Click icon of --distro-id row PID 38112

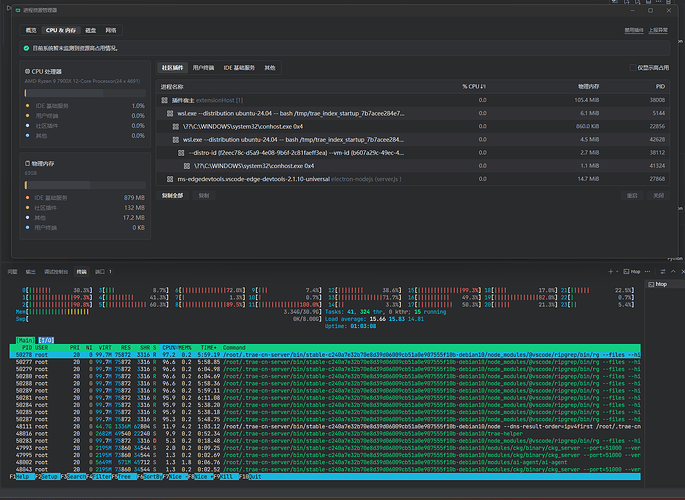click(x=181, y=152)
